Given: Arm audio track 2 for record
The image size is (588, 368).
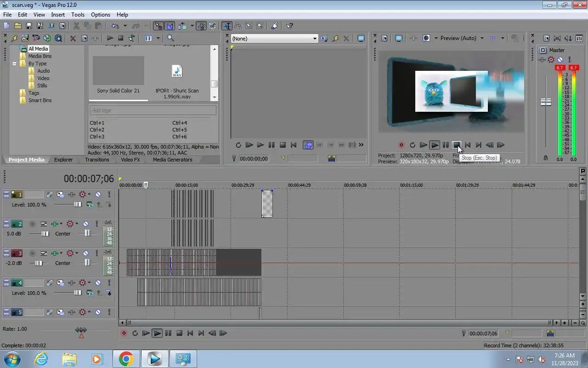Looking at the screenshot, I should 33,224.
